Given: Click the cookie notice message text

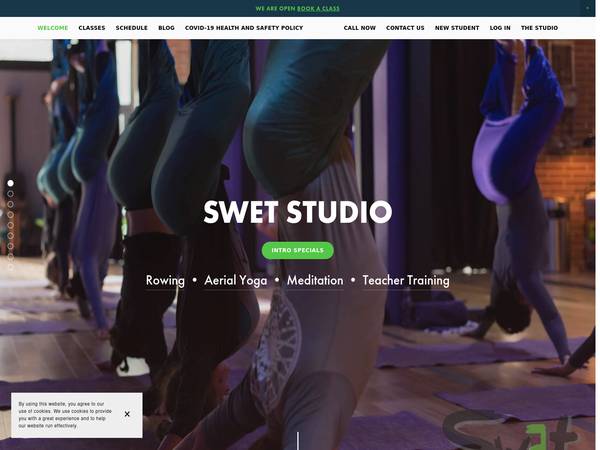Looking at the screenshot, I should (65, 415).
